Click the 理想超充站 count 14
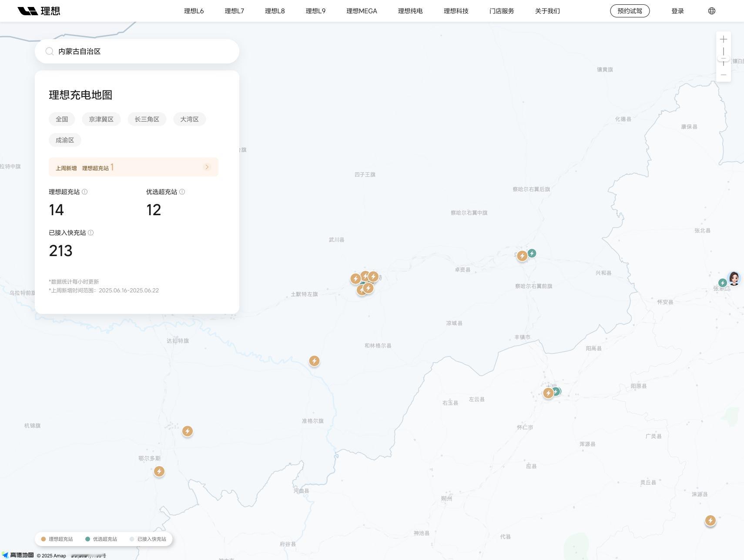 click(x=57, y=210)
